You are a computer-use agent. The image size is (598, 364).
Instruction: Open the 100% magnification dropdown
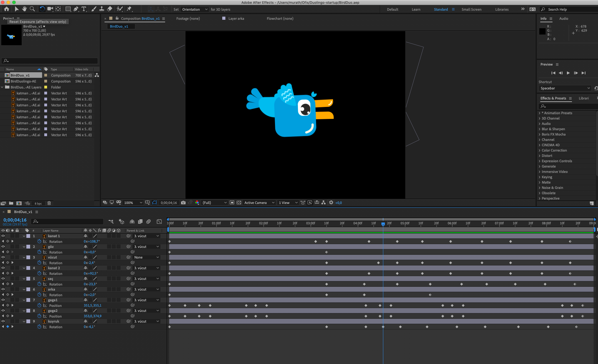[133, 203]
